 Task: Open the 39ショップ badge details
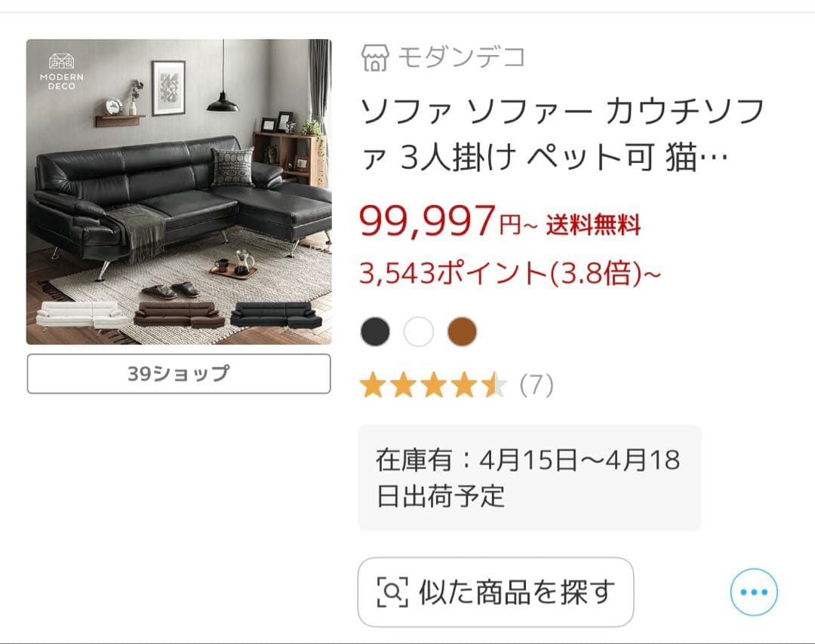pyautogui.click(x=178, y=373)
